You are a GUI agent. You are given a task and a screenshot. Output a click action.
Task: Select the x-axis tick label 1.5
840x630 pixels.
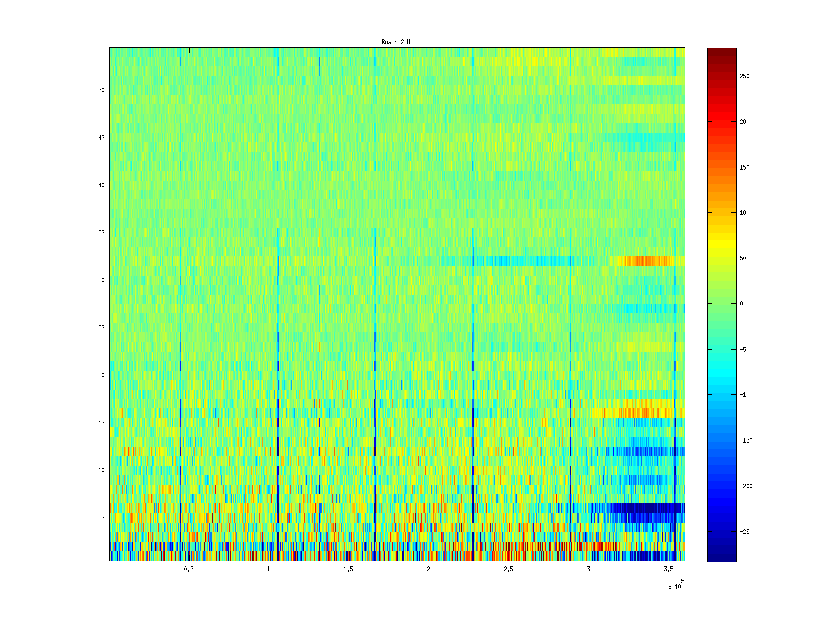tap(348, 570)
